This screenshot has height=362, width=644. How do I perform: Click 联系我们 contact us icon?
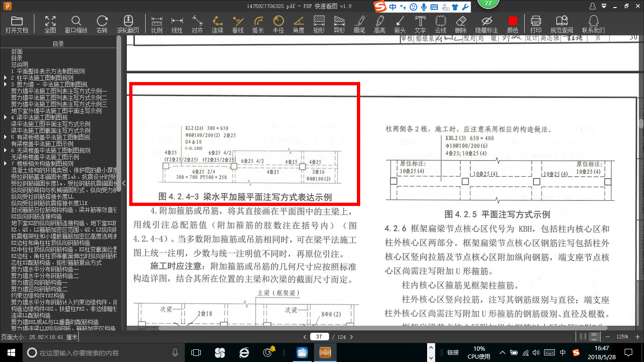click(593, 24)
